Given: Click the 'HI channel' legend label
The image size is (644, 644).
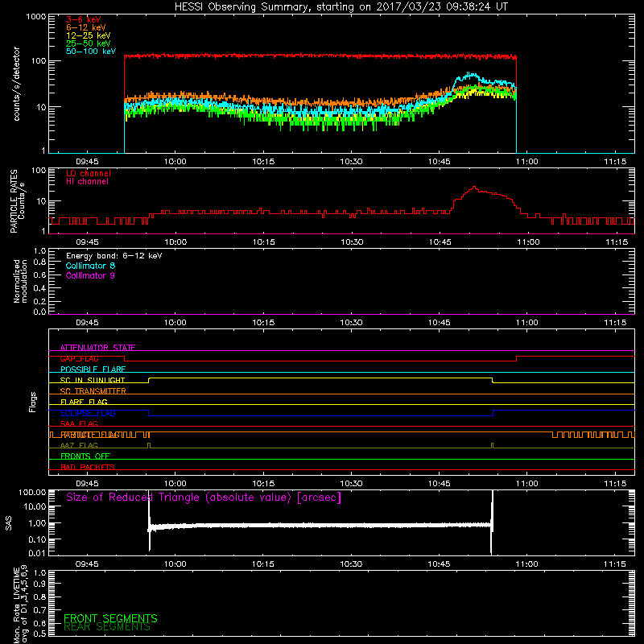Looking at the screenshot, I should coord(87,182).
